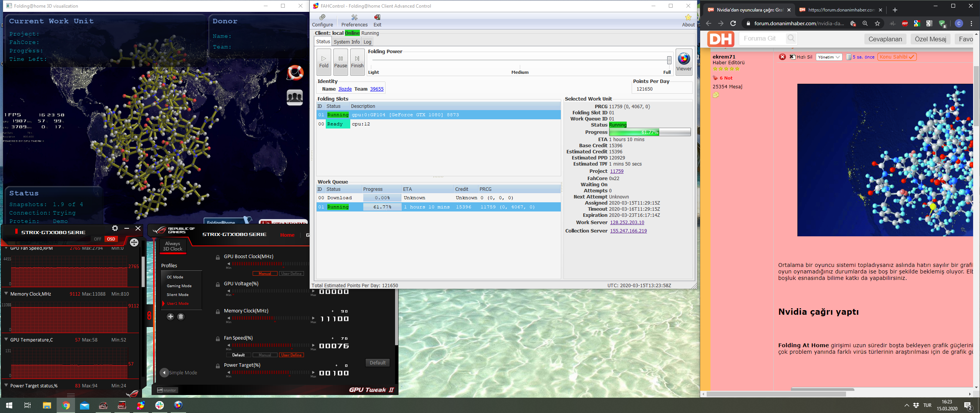Launch the Viewer from FAHControl

[684, 62]
